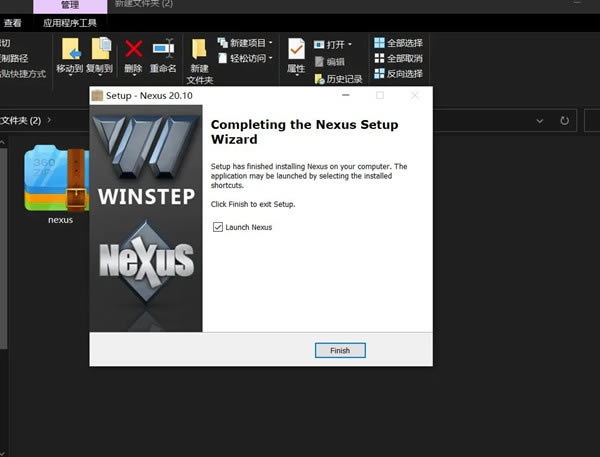Viewport: 600px width, 457px height.
Task: Open the Move To dropdown arrow under 移动到
Action: [x=70, y=75]
